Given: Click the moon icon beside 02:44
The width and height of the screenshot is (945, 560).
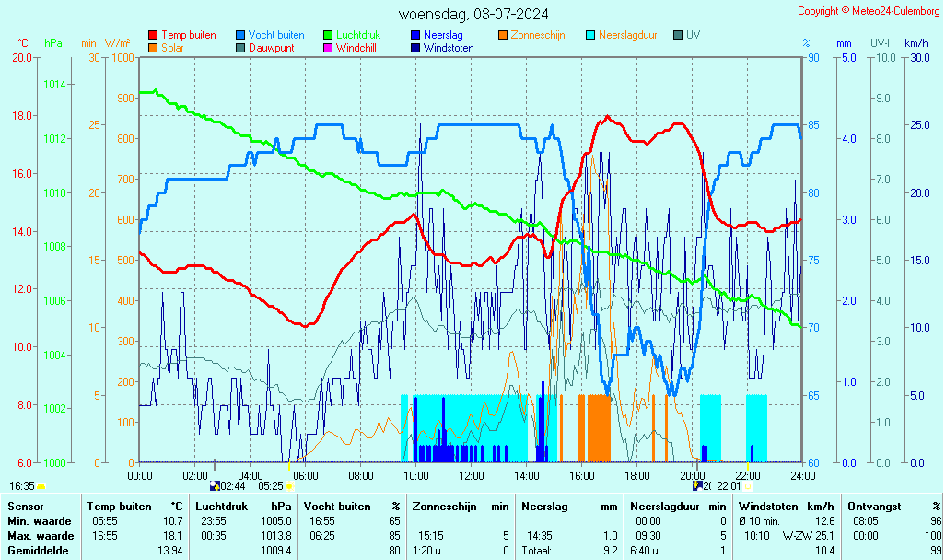Looking at the screenshot, I should (x=215, y=486).
